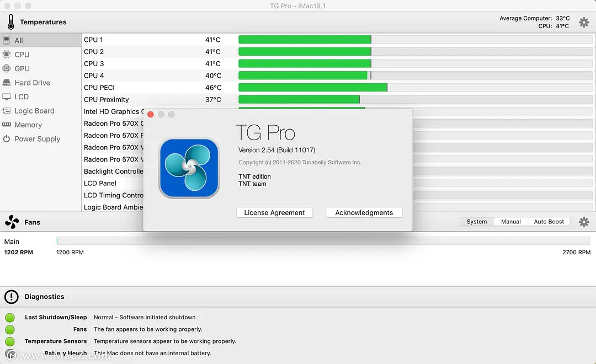596x364 pixels.
Task: Open fan settings gear icon
Action: pyautogui.click(x=584, y=222)
